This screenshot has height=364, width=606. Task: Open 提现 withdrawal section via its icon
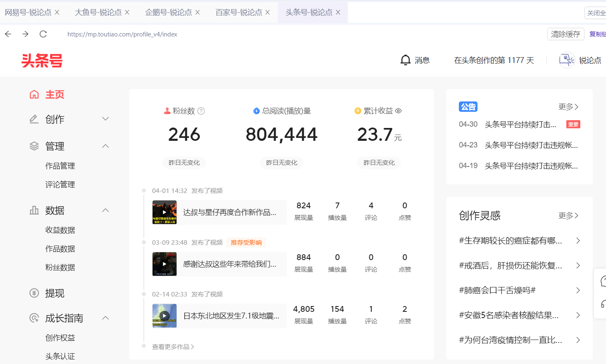pyautogui.click(x=34, y=293)
